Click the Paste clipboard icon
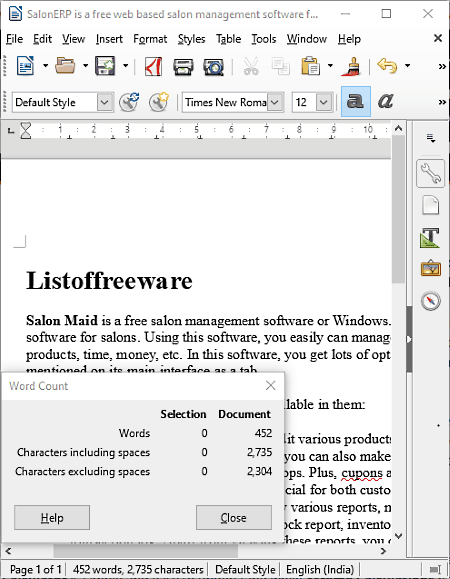Screen dimensions: 450x579 point(311,66)
